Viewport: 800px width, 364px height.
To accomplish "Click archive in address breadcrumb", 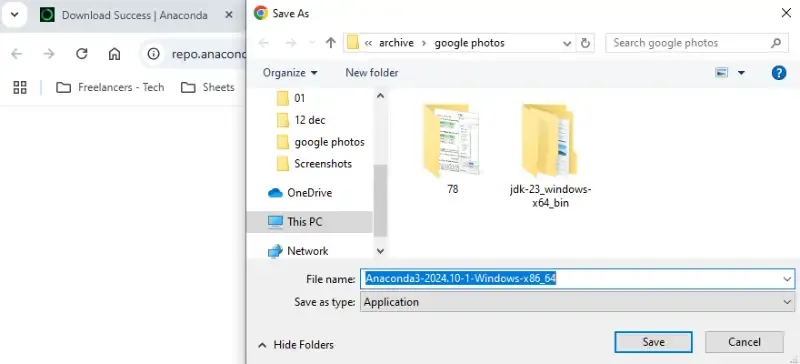I will pos(396,43).
